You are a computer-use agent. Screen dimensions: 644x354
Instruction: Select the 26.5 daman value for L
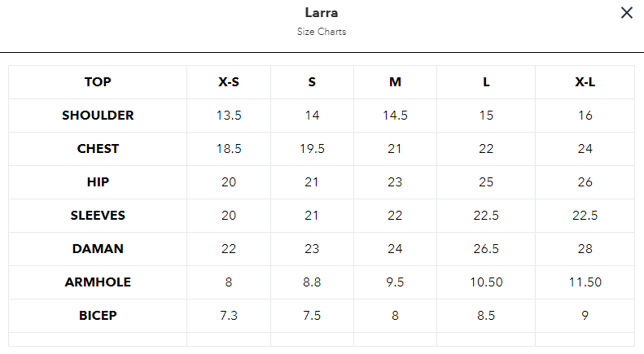486,249
